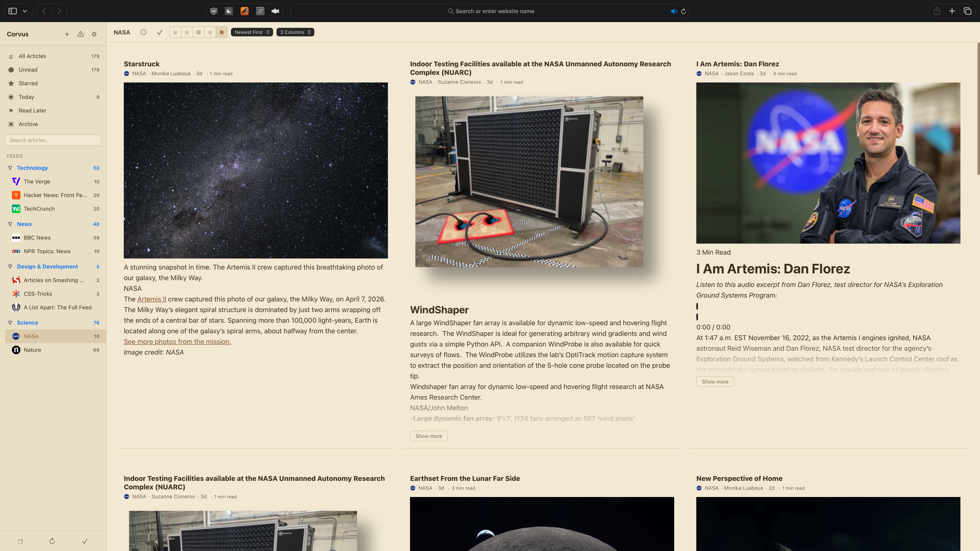Refresh all feeds from the bottom sidebar icon
980x551 pixels.
coord(52,541)
